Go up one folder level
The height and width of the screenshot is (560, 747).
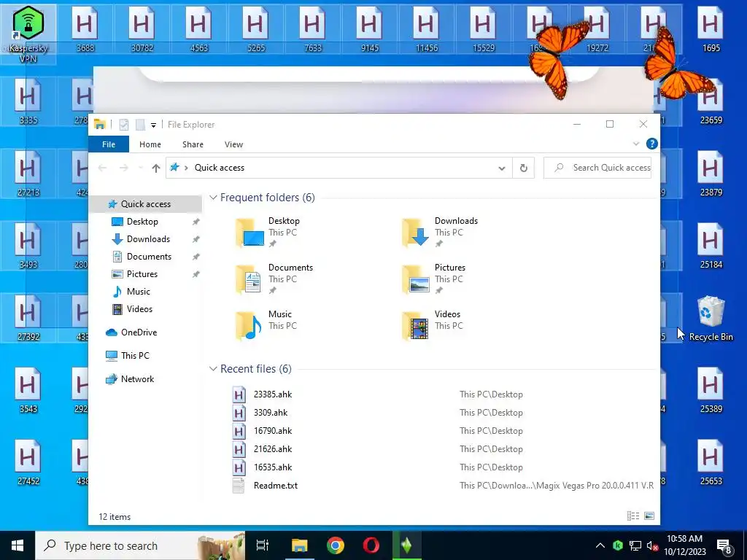[156, 168]
